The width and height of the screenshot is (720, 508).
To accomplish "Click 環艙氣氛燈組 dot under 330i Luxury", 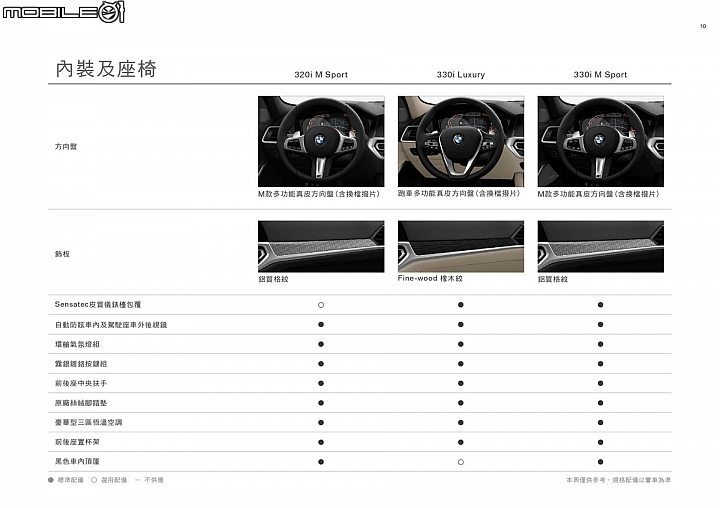I will (461, 344).
